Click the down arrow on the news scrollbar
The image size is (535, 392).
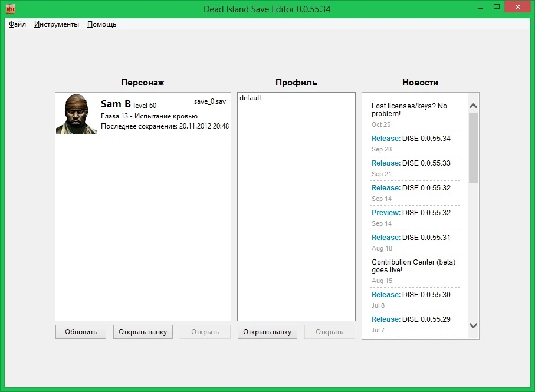tap(472, 325)
